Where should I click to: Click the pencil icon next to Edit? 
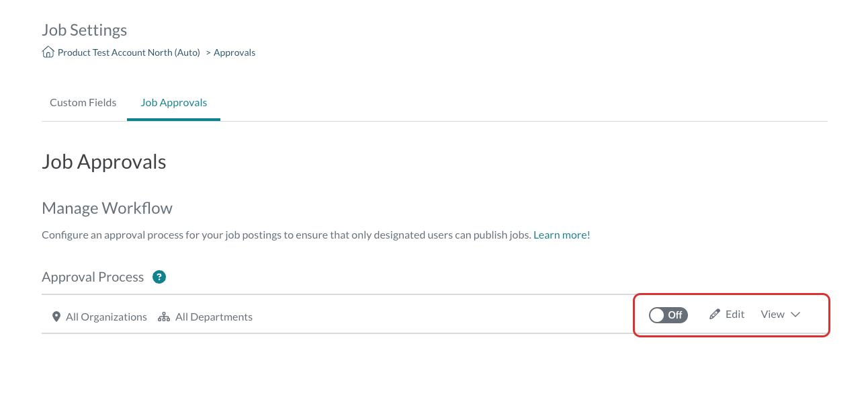click(715, 315)
